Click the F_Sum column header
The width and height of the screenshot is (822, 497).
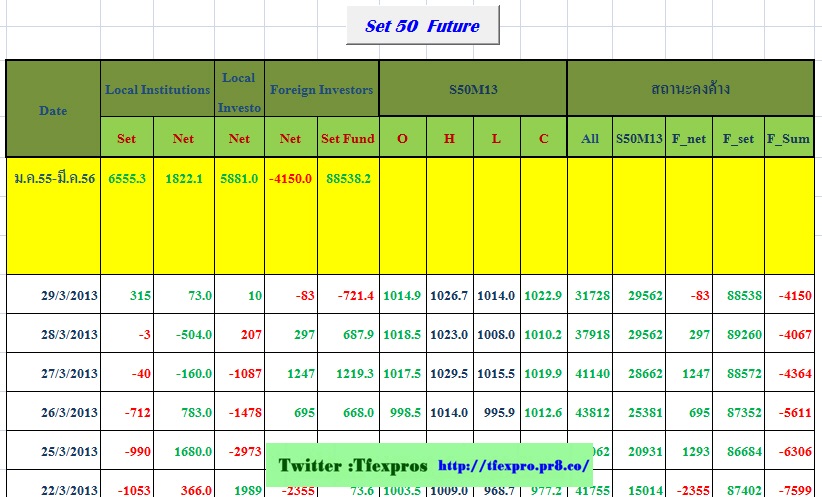click(x=788, y=139)
